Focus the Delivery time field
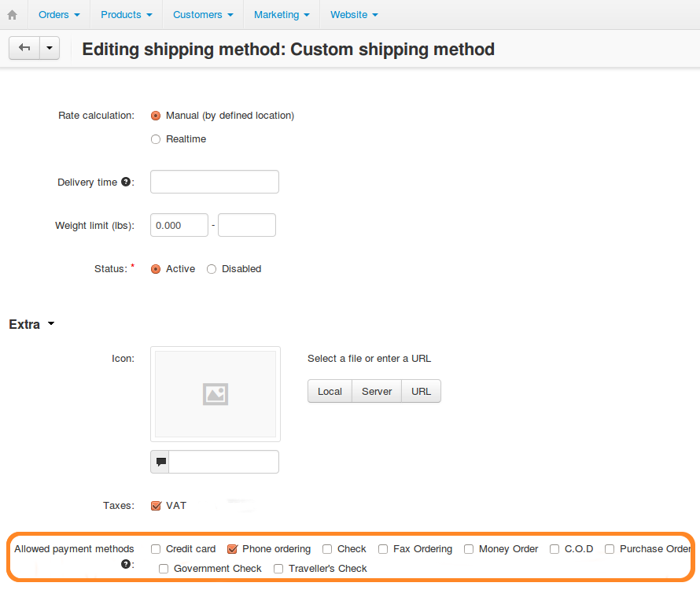700x590 pixels. pyautogui.click(x=215, y=182)
